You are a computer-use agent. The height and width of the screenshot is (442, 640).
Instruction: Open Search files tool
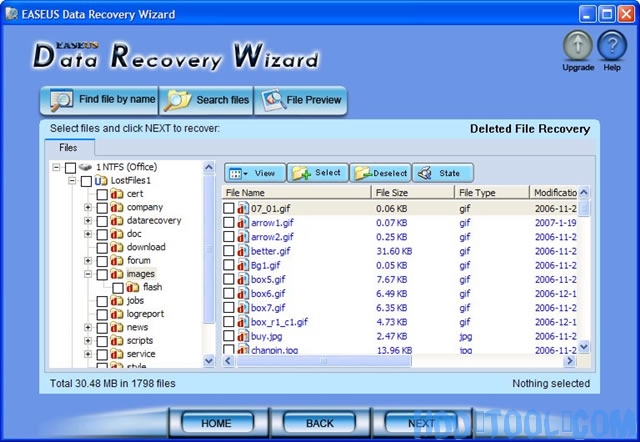208,100
